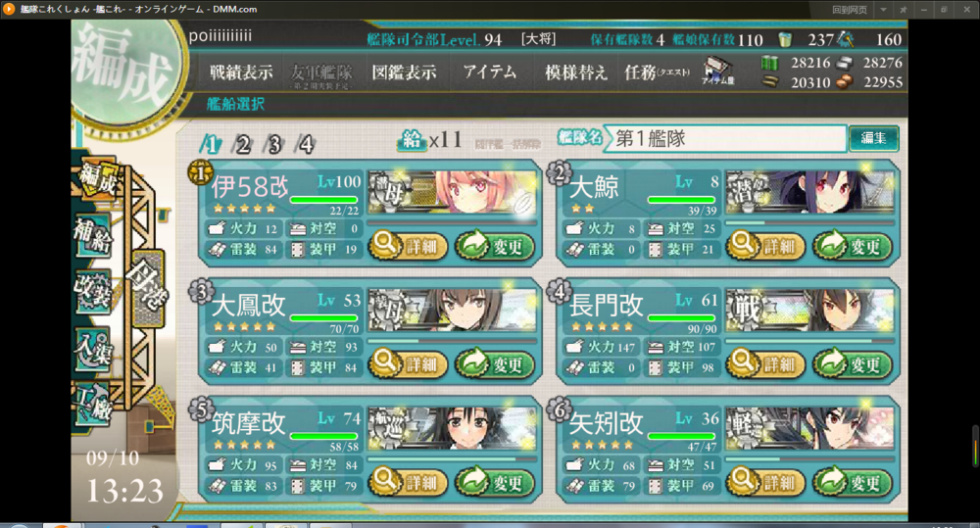The height and width of the screenshot is (528, 980).
Task: Click the 編集 edit fleet name button
Action: tap(873, 138)
